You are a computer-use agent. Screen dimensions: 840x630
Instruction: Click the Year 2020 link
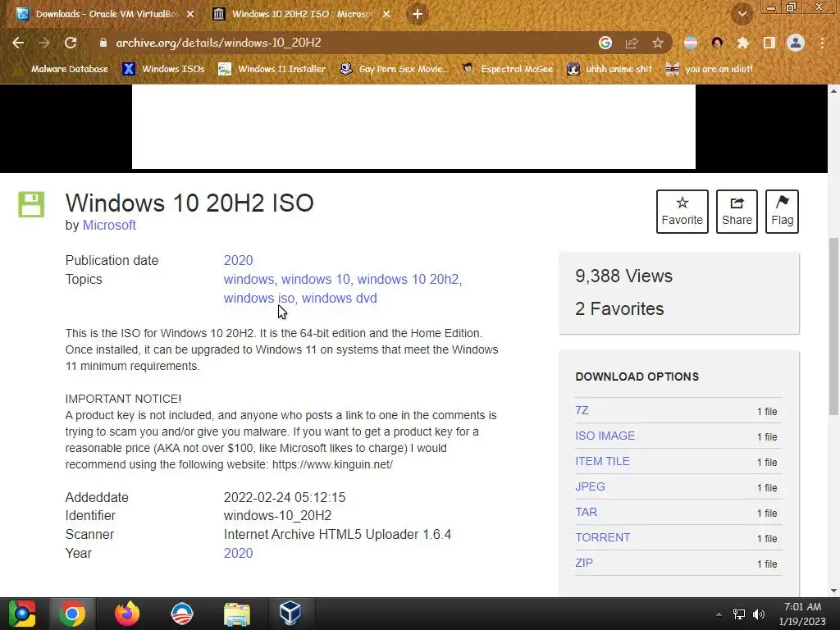[239, 553]
